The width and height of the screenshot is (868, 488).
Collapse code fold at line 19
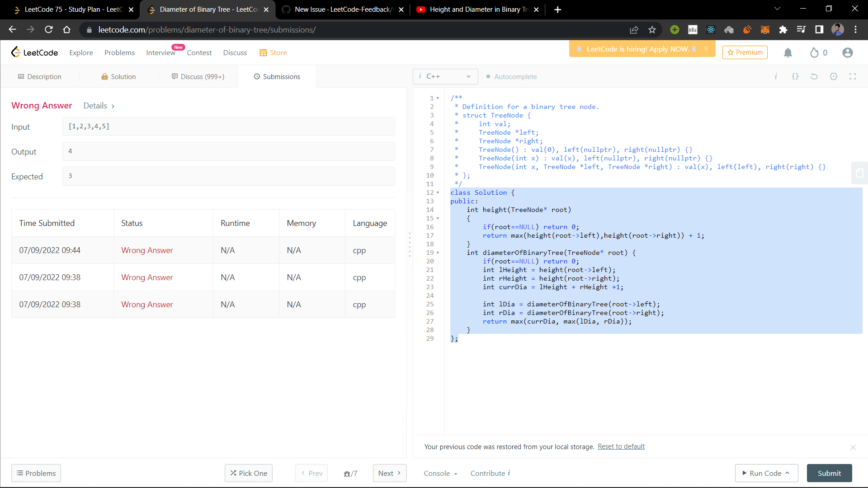[438, 253]
